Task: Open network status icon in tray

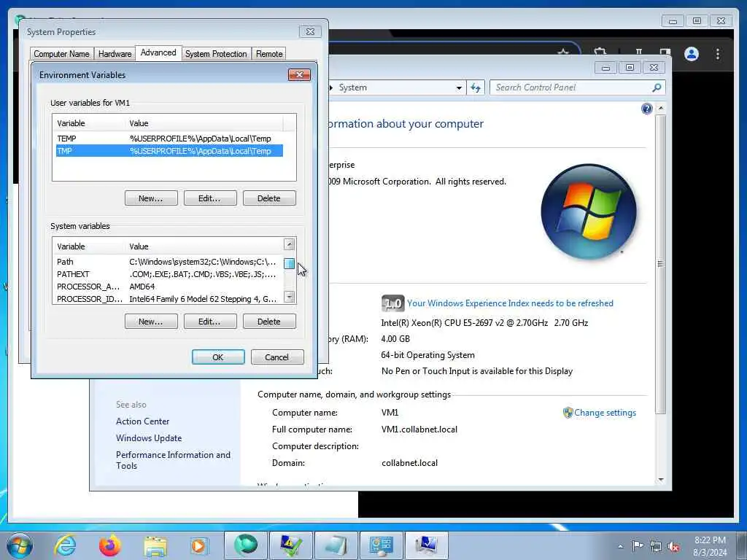Action: [656, 547]
